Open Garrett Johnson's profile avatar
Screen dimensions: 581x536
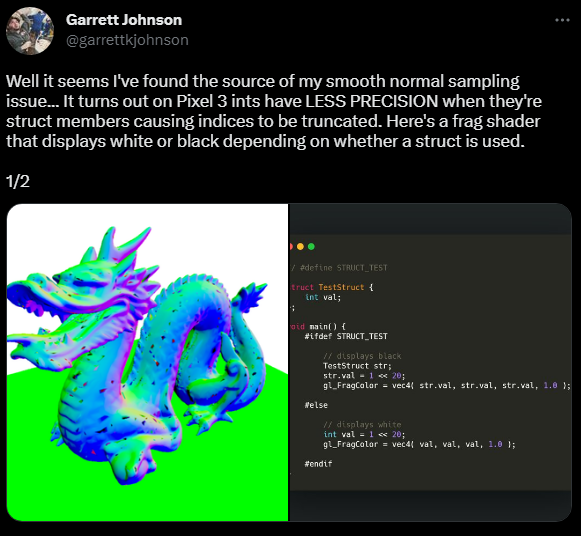click(x=30, y=31)
